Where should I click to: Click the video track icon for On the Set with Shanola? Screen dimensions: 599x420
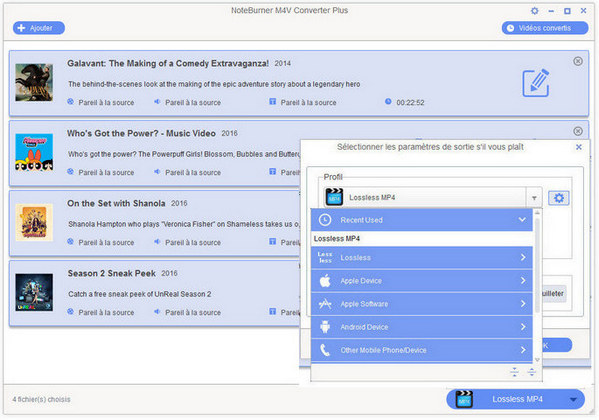[70, 242]
